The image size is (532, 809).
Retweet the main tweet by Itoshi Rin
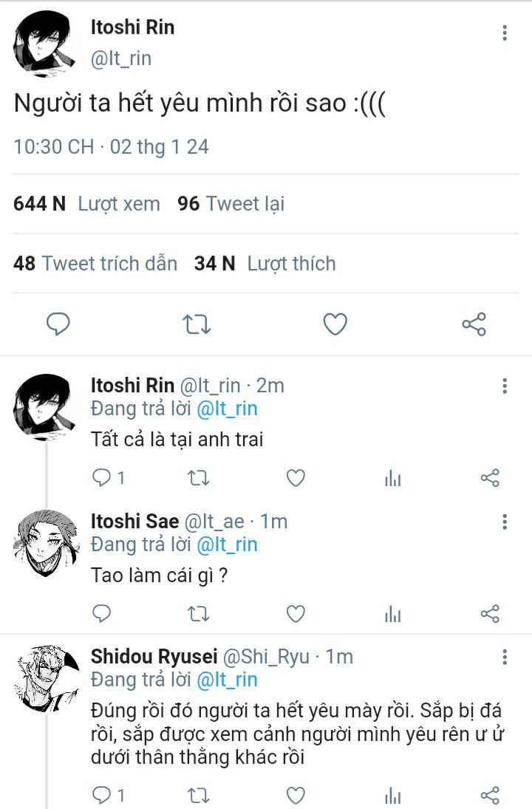197,324
